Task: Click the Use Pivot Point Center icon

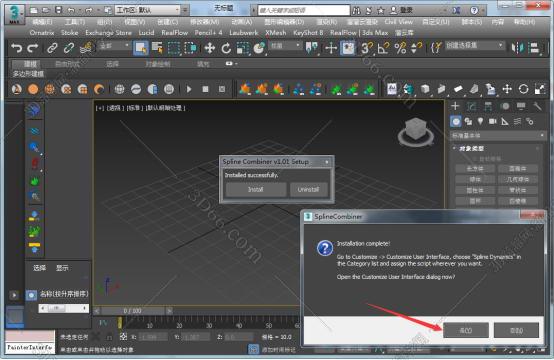Action: click(x=311, y=48)
